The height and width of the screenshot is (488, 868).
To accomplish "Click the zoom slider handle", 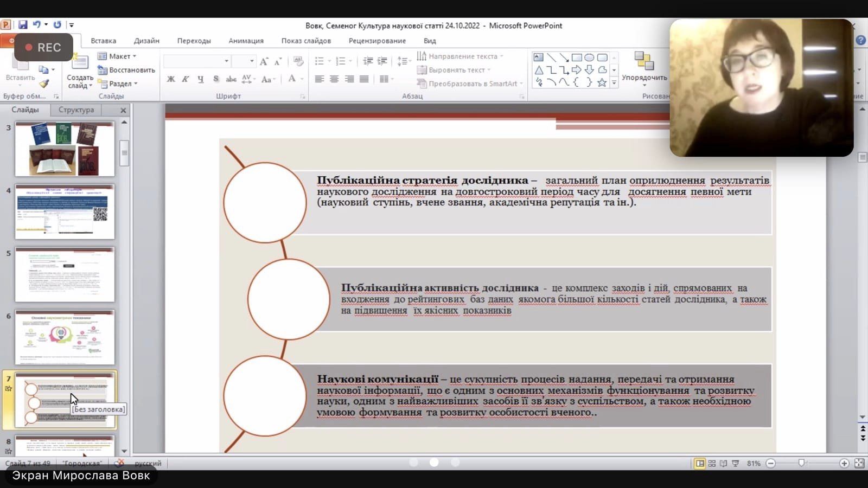I will tap(801, 464).
